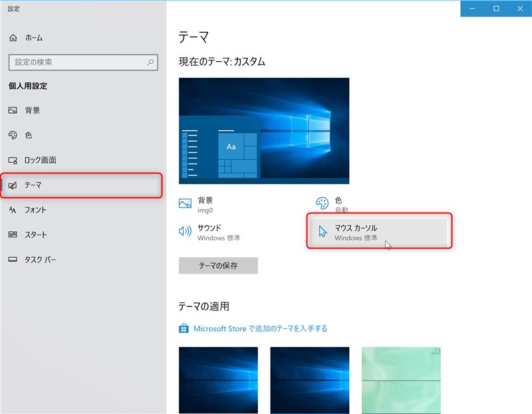
Task: Click the ロック画面 icon in the sidebar
Action: 13,160
